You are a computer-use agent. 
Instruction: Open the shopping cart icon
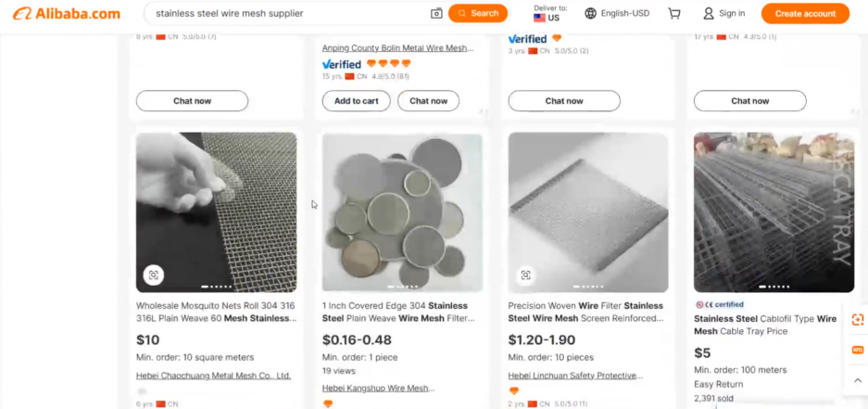(x=674, y=14)
